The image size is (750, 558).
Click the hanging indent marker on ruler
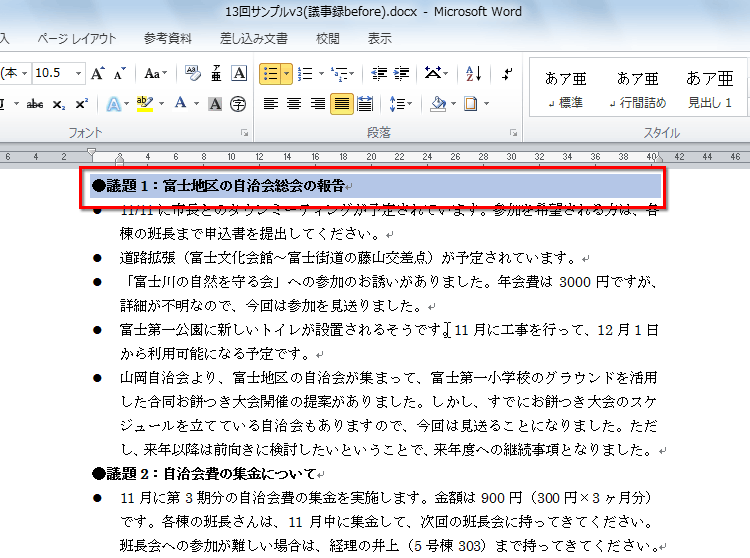(120, 156)
